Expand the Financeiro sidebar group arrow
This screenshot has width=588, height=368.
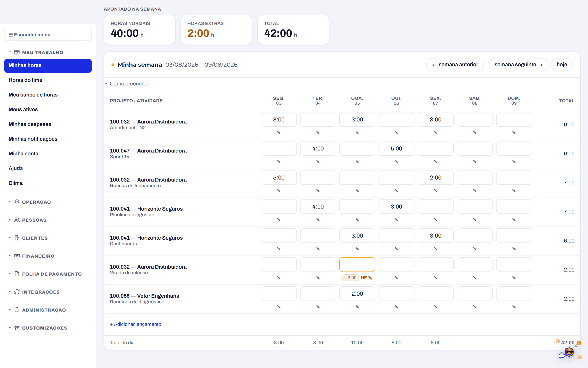(x=10, y=256)
